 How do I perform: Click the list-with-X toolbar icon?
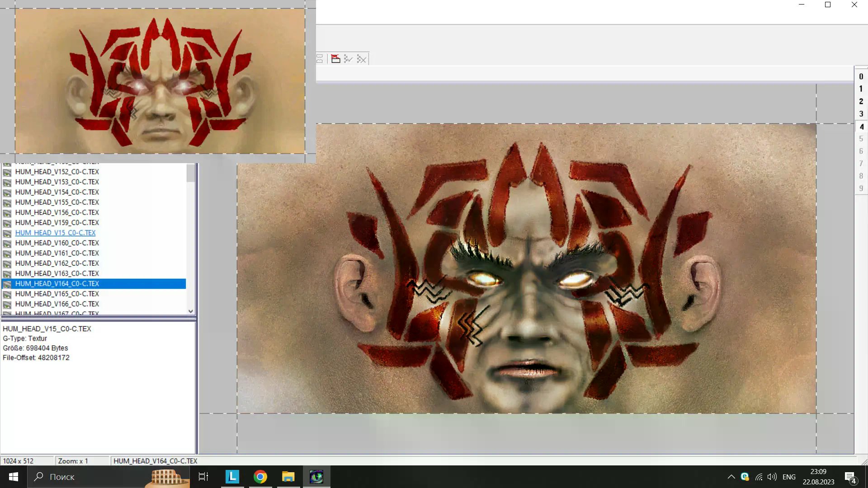point(361,59)
